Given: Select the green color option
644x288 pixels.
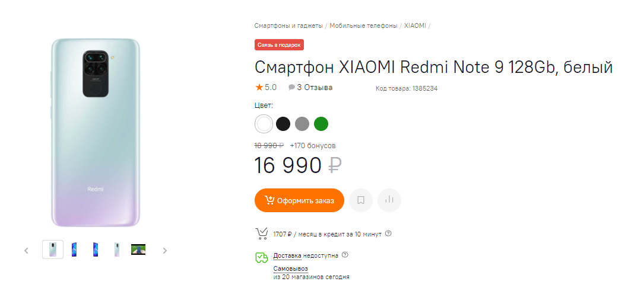Looking at the screenshot, I should click(321, 124).
